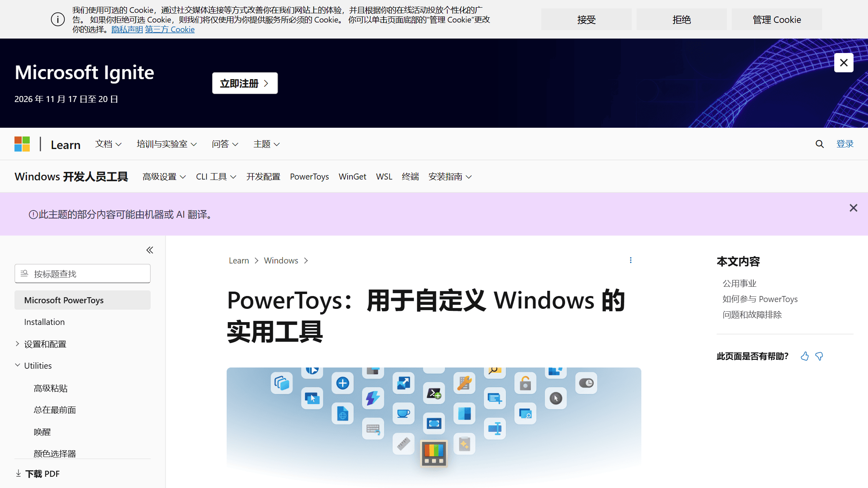Focus the 按标题查找 search field
This screenshot has height=488, width=868.
[82, 274]
